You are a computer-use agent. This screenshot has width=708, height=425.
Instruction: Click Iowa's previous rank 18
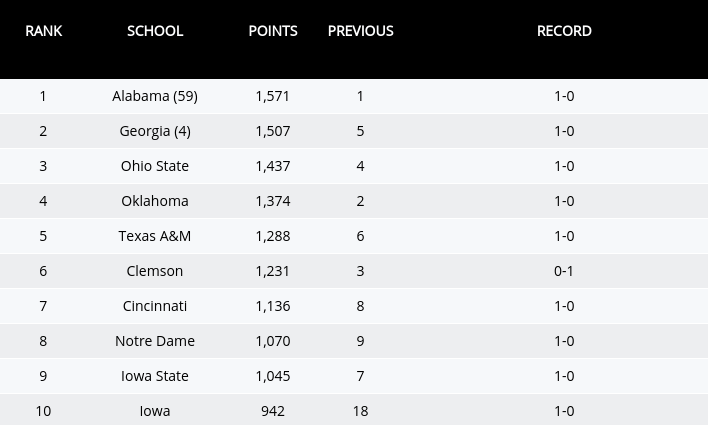(360, 411)
